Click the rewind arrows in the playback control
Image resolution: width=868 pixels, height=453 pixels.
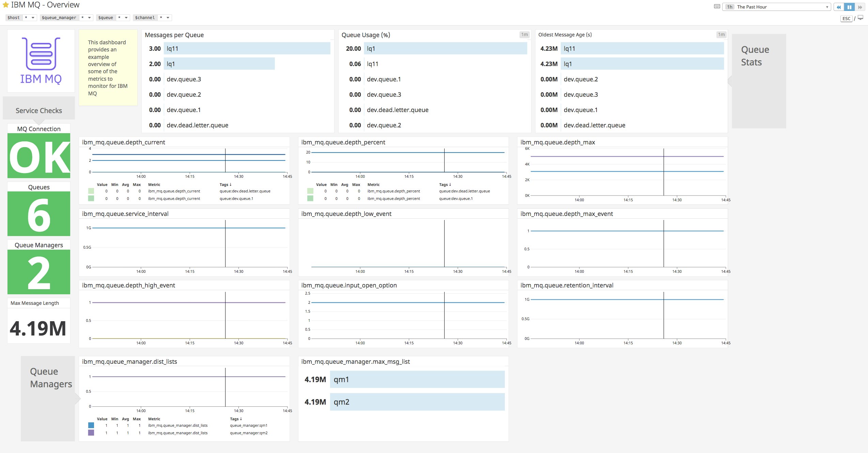point(839,7)
